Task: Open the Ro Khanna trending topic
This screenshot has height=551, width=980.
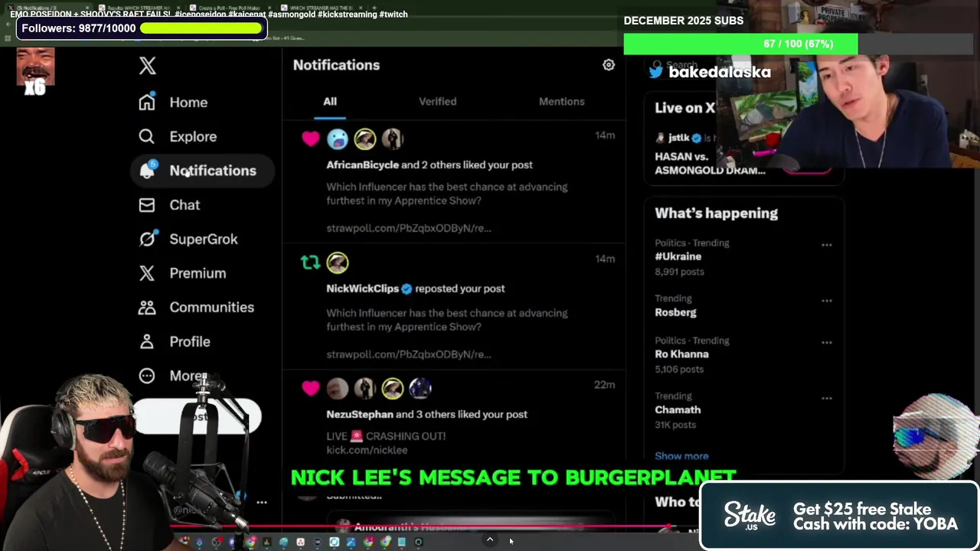Action: pos(681,354)
